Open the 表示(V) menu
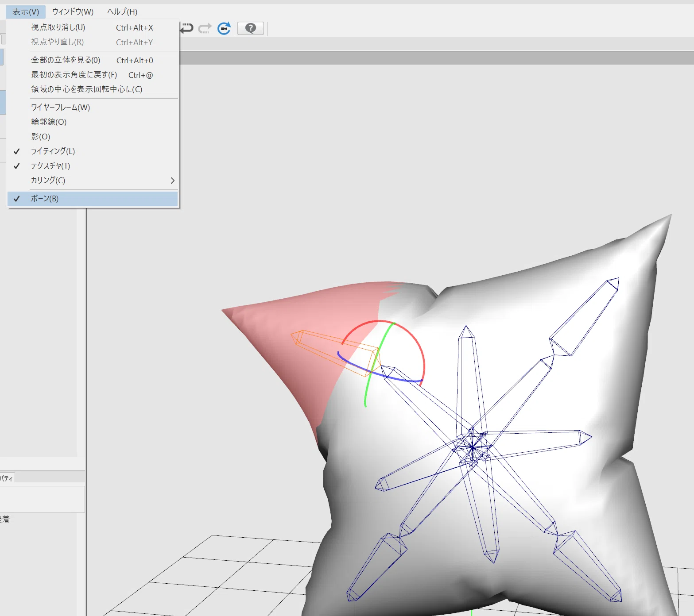Image resolution: width=694 pixels, height=616 pixels. (x=26, y=12)
